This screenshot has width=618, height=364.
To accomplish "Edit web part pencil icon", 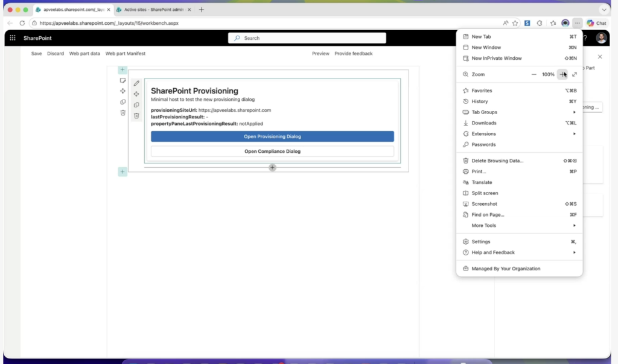I will point(136,83).
